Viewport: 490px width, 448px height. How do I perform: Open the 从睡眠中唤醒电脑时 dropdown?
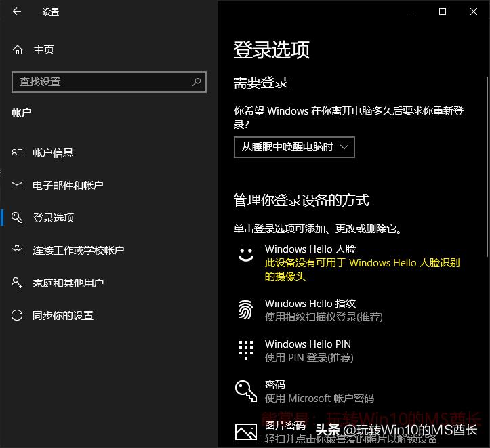[294, 147]
